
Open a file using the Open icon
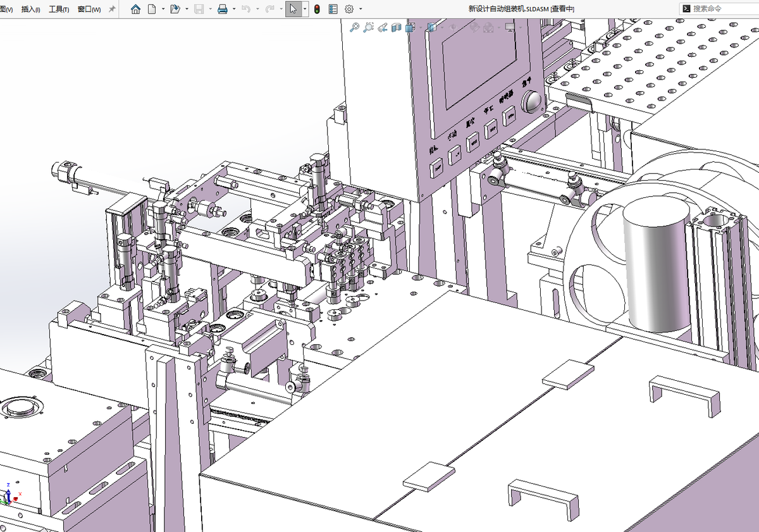tap(175, 9)
